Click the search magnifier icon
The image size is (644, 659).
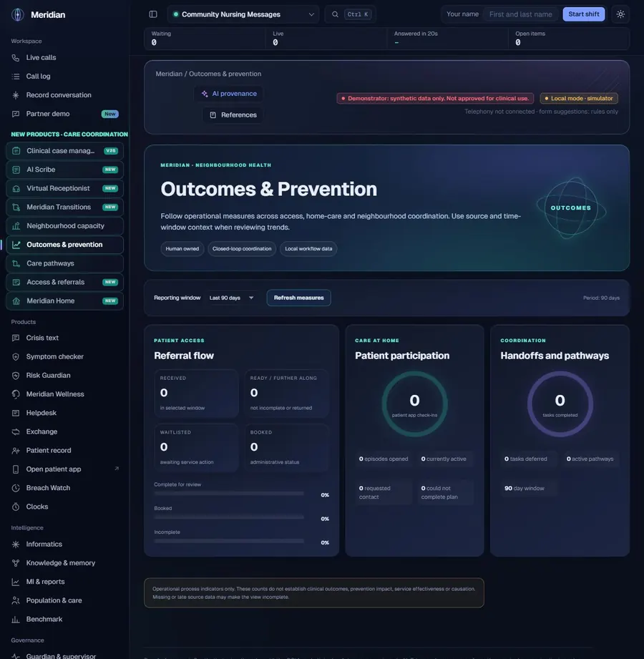click(x=335, y=14)
